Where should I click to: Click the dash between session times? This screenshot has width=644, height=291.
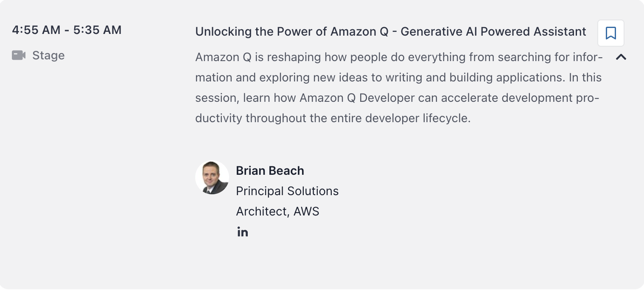tap(66, 31)
